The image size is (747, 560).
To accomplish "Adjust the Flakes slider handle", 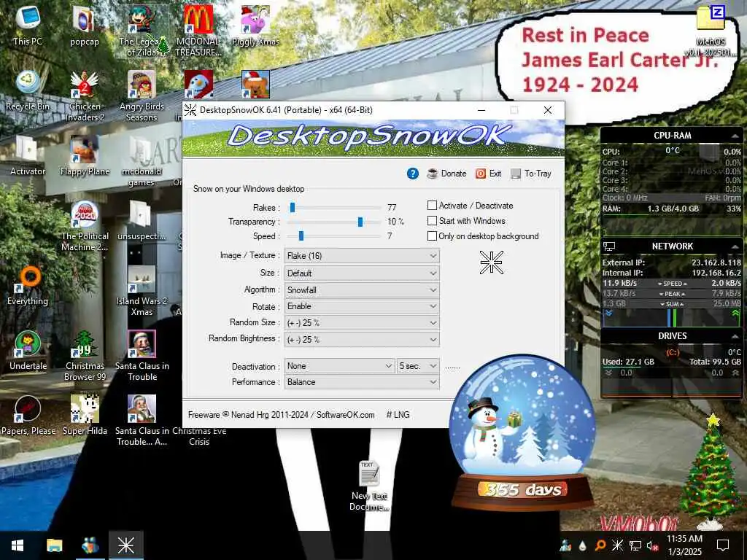I will [x=293, y=207].
